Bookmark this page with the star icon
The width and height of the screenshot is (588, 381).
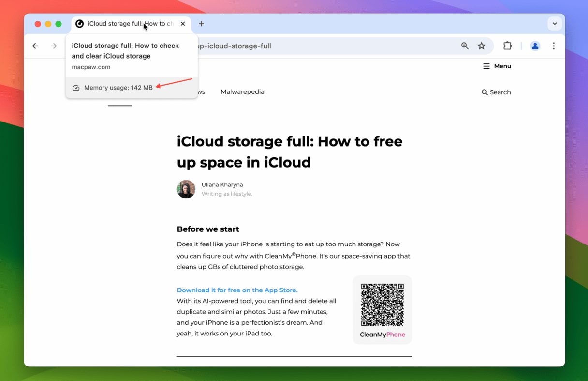click(482, 46)
